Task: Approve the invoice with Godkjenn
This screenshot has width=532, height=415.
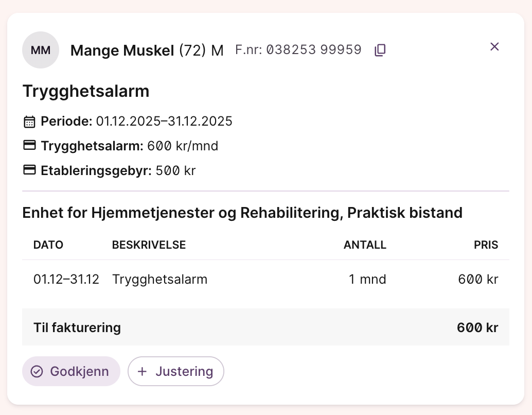Action: (71, 371)
